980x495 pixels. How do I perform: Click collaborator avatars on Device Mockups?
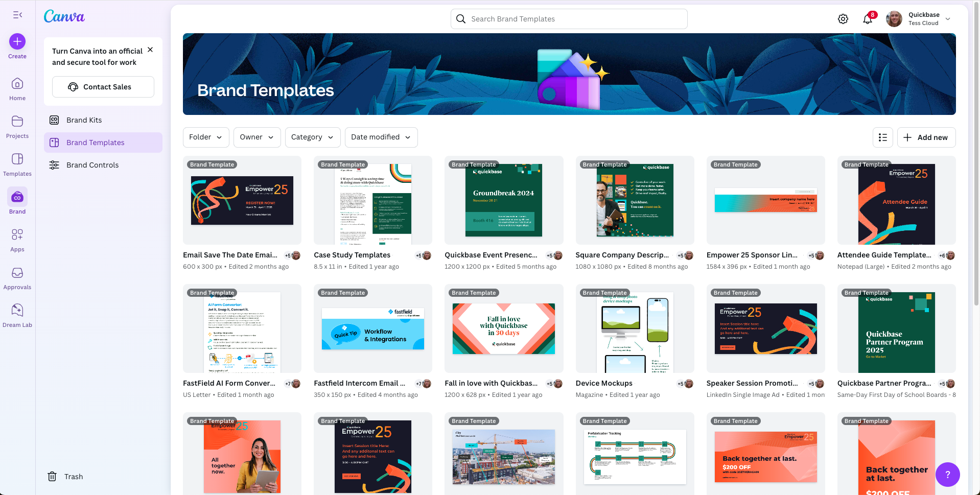(x=685, y=384)
